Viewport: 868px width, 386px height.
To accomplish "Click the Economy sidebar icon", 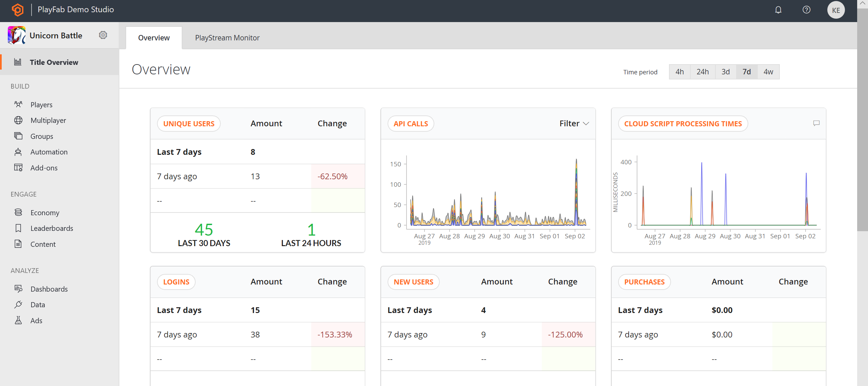I will pos(18,213).
